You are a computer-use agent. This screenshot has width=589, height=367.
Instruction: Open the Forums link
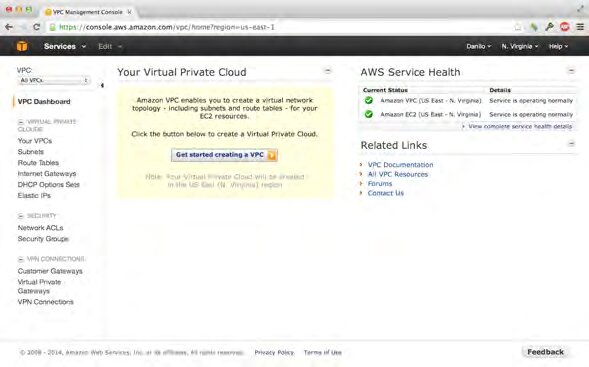coord(380,183)
